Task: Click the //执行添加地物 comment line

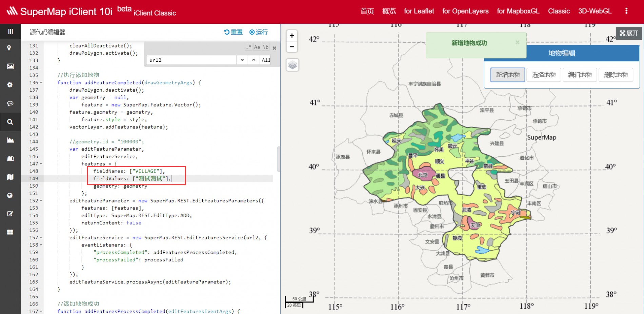Action: tap(78, 75)
